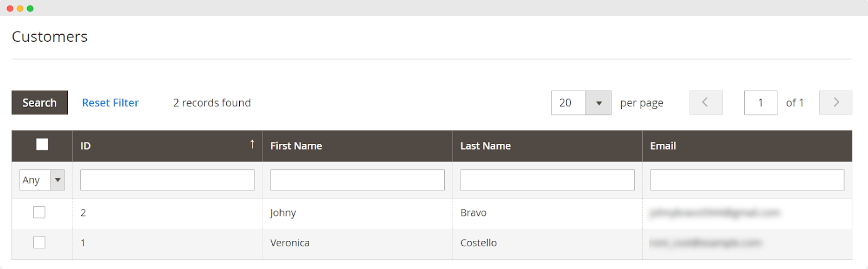Click the Email filter text box

(x=746, y=180)
